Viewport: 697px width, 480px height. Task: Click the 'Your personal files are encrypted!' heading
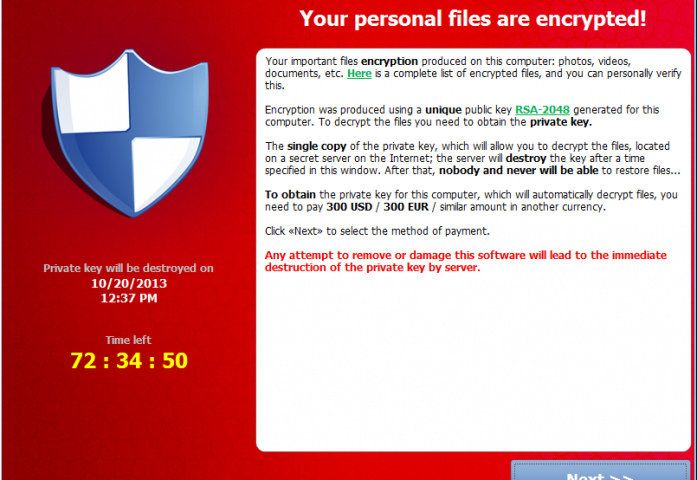[473, 19]
